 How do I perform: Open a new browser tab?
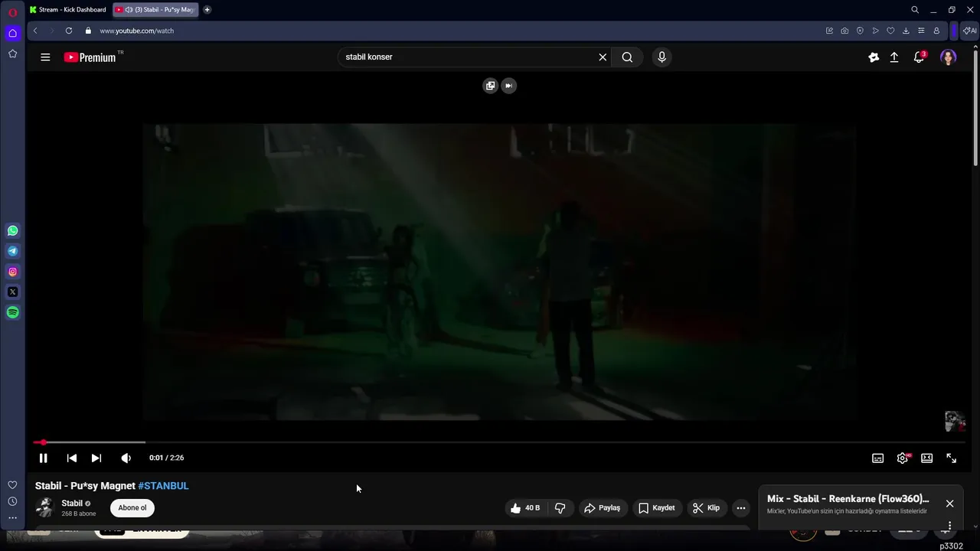tap(207, 10)
